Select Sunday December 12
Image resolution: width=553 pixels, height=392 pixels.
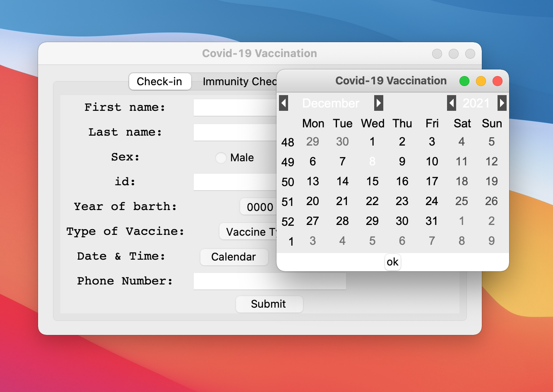(492, 162)
